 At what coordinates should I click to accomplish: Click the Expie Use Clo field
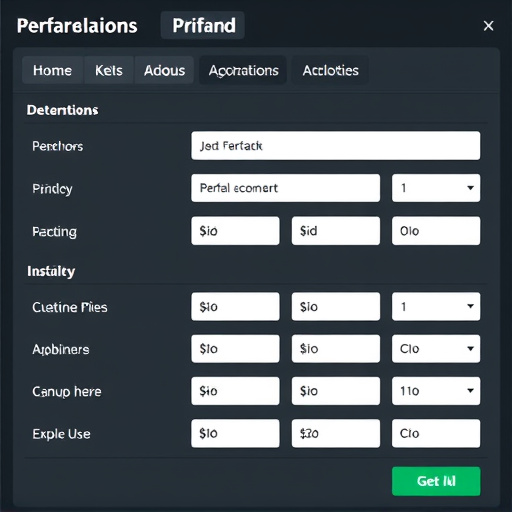(436, 433)
